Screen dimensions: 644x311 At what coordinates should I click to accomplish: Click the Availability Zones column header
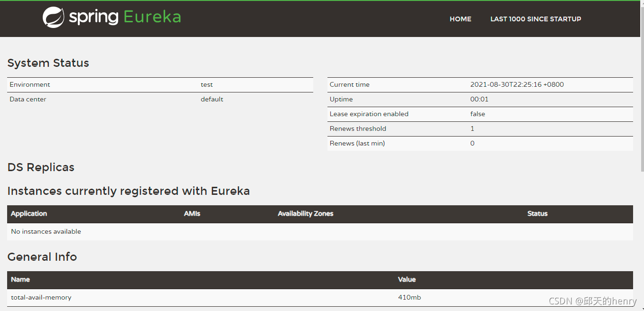305,214
